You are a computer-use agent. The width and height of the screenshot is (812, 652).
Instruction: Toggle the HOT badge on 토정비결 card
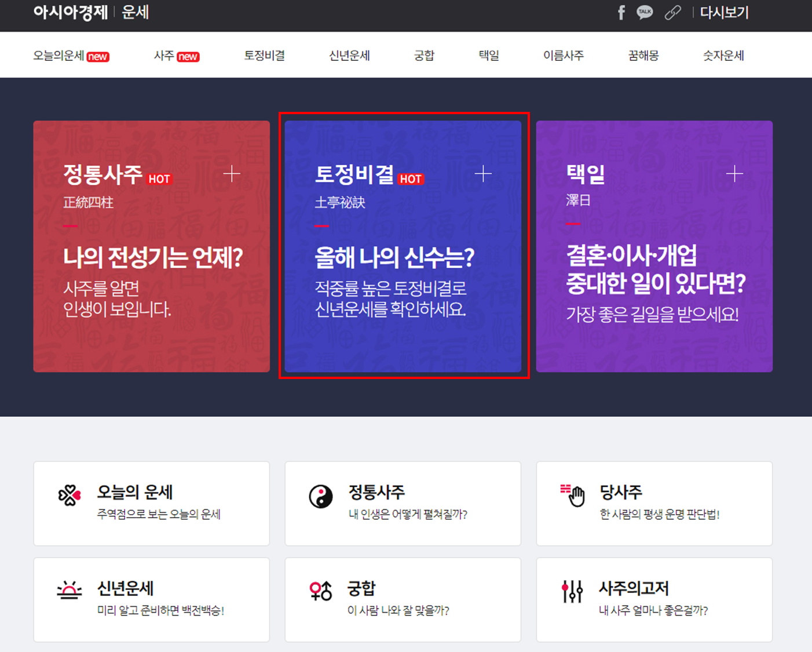pyautogui.click(x=411, y=179)
